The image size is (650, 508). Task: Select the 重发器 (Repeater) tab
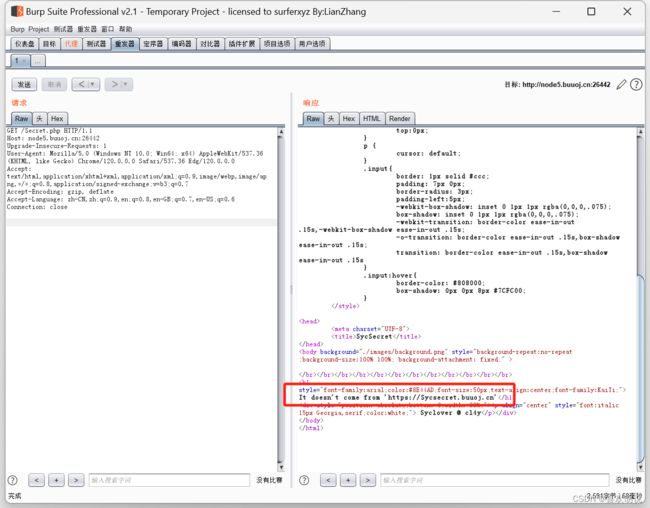(x=125, y=44)
